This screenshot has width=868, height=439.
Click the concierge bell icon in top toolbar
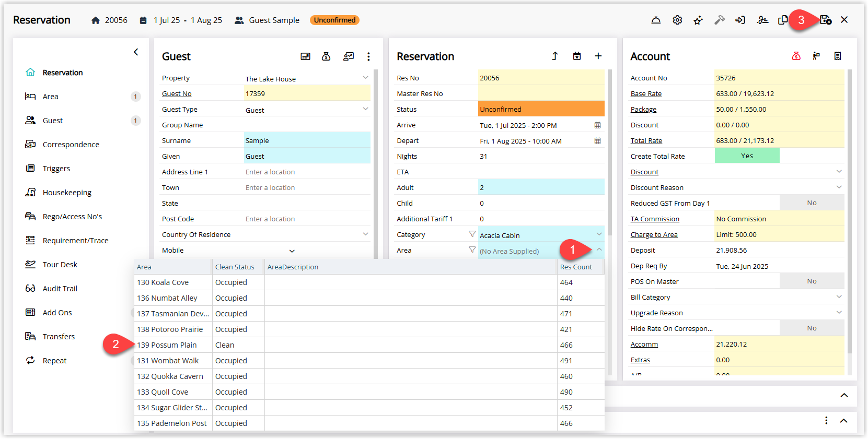pyautogui.click(x=656, y=20)
